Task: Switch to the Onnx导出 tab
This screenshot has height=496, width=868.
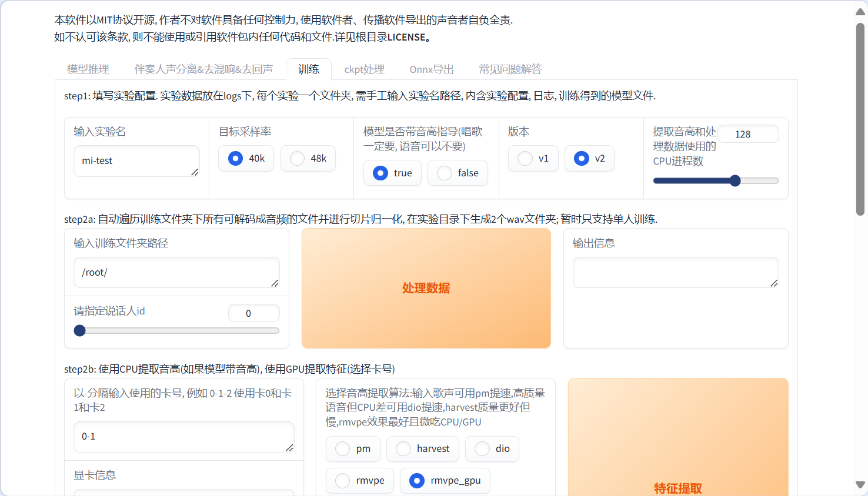Action: point(432,69)
